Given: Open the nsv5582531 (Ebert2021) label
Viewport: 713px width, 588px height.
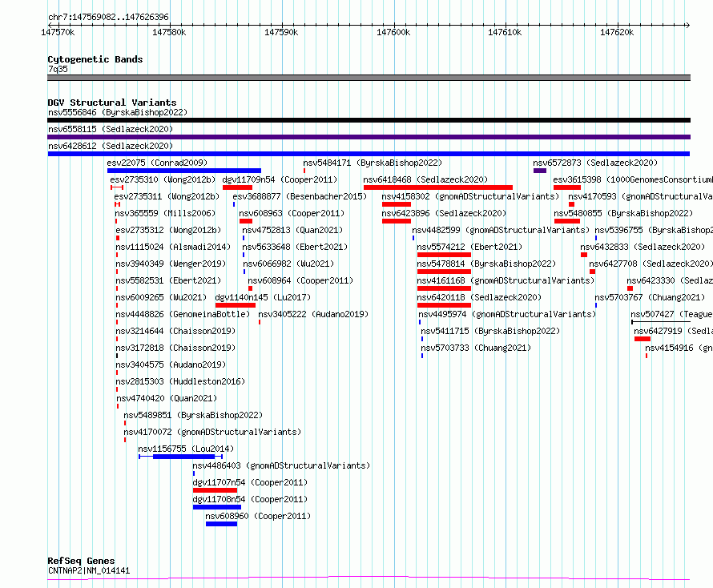Looking at the screenshot, I should tap(168, 280).
